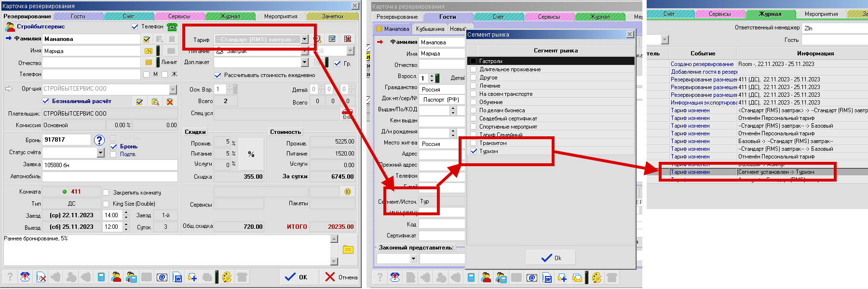This screenshot has height=289, width=868.
Task: Expand the Доп.пакет dropdown
Action: click(x=305, y=63)
